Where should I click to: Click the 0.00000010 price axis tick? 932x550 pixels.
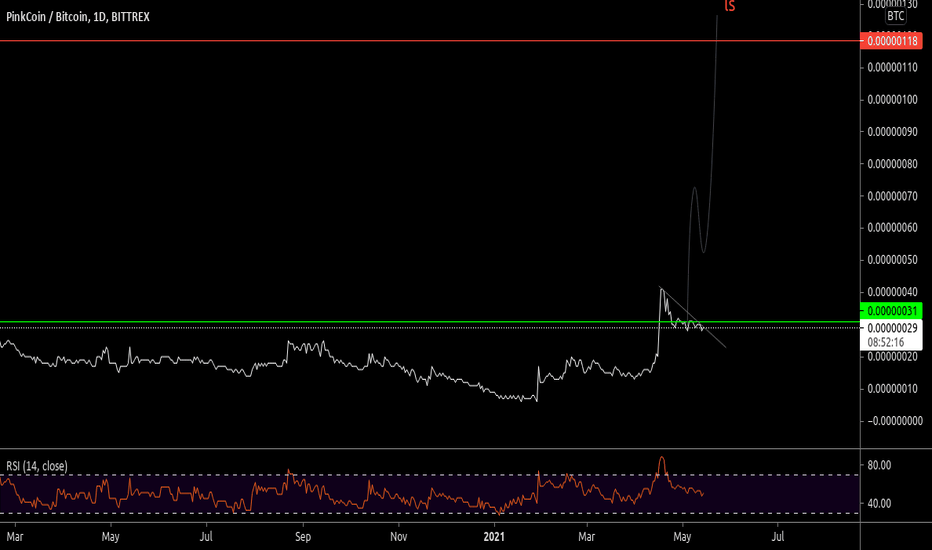point(892,388)
